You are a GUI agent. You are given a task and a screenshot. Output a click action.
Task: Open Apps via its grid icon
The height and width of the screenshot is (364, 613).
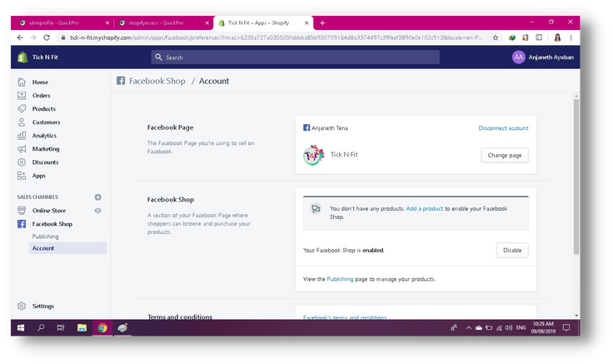pyautogui.click(x=22, y=176)
